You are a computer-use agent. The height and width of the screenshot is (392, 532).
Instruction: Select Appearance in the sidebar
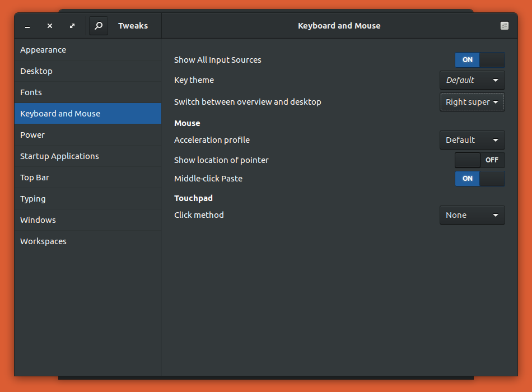tap(88, 50)
